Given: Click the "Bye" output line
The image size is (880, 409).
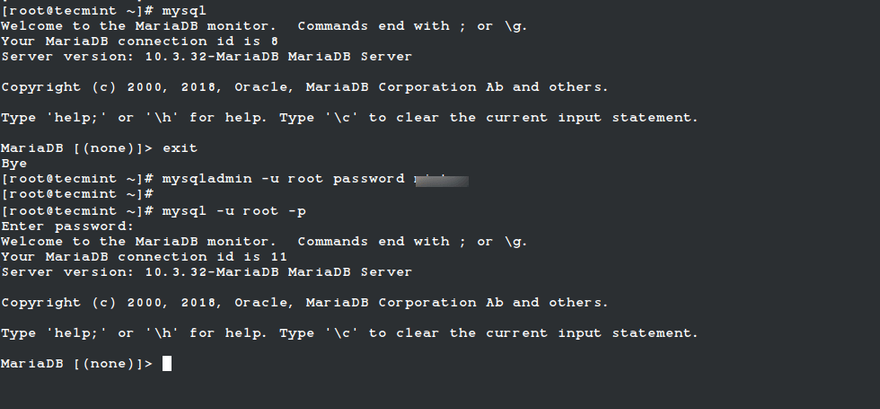Looking at the screenshot, I should tap(14, 163).
